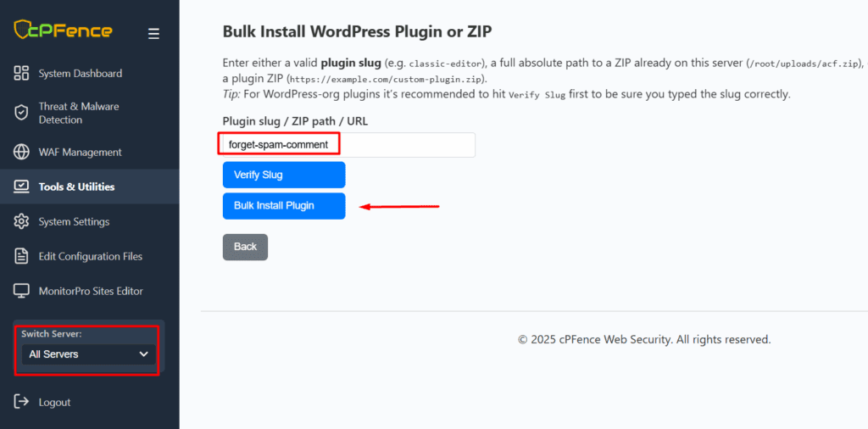
Task: Click the Logout arrow icon
Action: point(22,402)
